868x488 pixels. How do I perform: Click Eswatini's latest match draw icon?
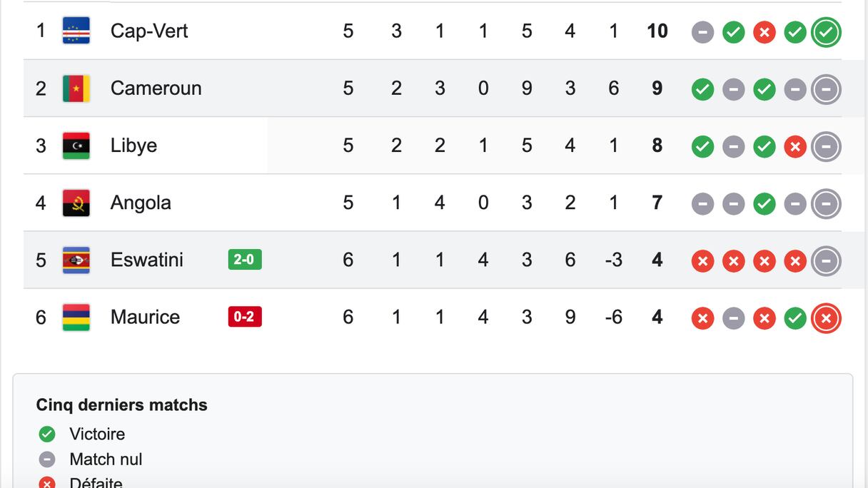pos(826,261)
